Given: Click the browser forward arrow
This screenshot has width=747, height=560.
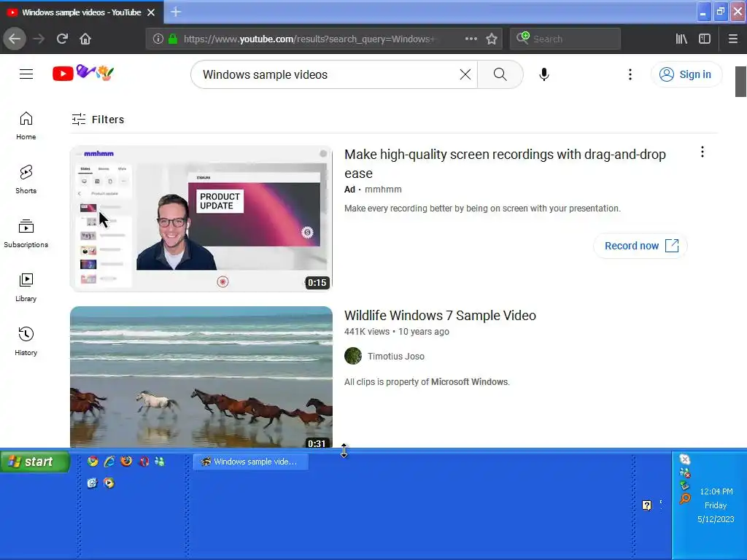Looking at the screenshot, I should pos(39,39).
